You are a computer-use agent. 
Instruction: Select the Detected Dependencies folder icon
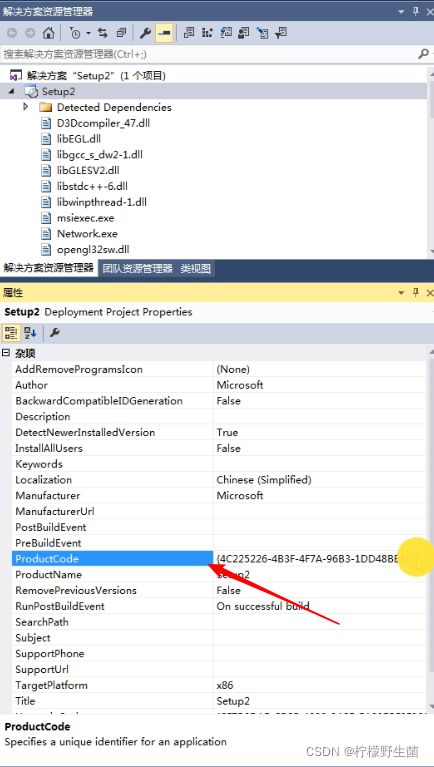[x=45, y=107]
